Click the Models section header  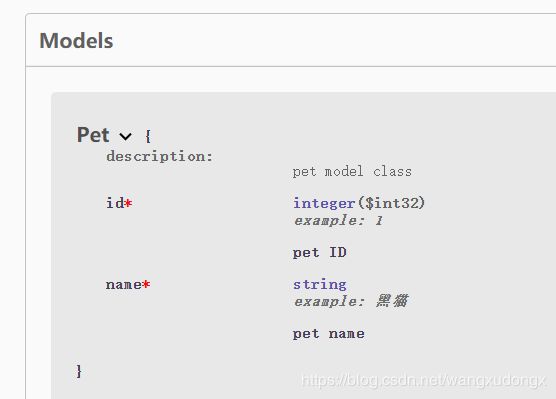76,40
